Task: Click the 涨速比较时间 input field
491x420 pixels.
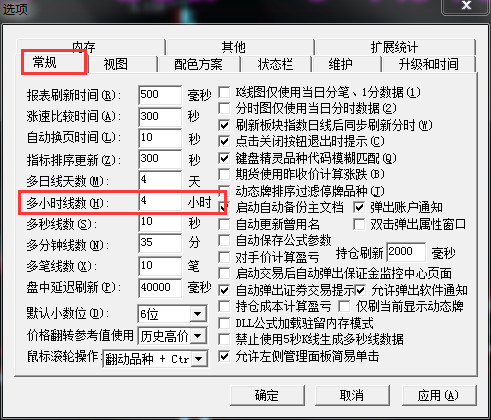Action: coord(160,117)
